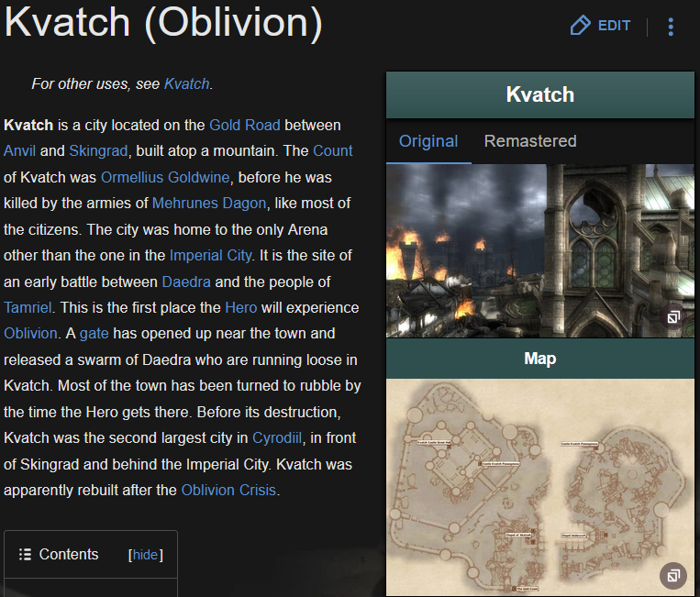Expand the Kvatch burning city image
The image size is (700, 597).
pos(673,316)
